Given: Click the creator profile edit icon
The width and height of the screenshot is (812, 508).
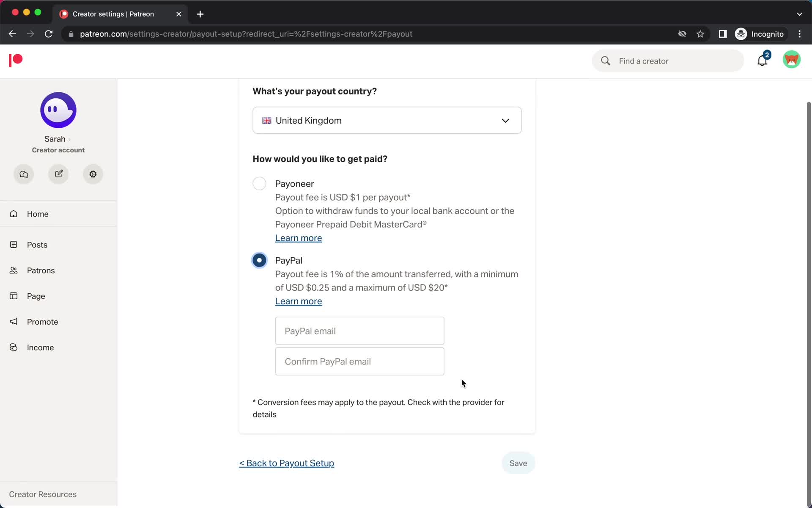Looking at the screenshot, I should (x=58, y=174).
